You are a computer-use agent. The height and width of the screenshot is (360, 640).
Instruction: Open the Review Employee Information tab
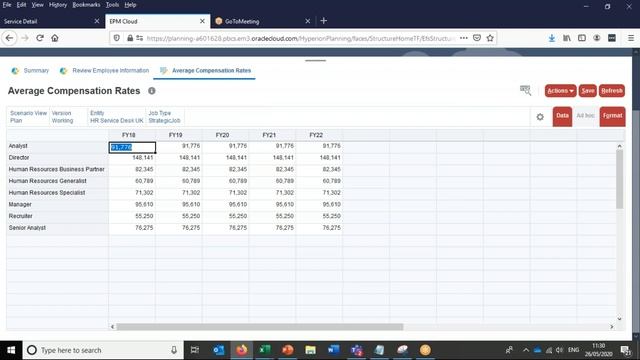click(x=104, y=71)
